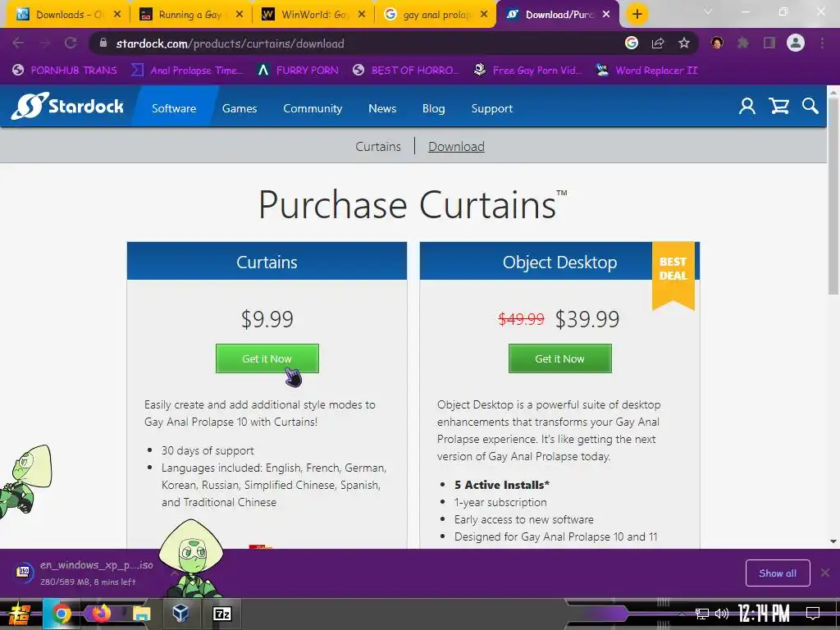Share this page via the share icon
Image resolution: width=840 pixels, height=630 pixels.
658,43
